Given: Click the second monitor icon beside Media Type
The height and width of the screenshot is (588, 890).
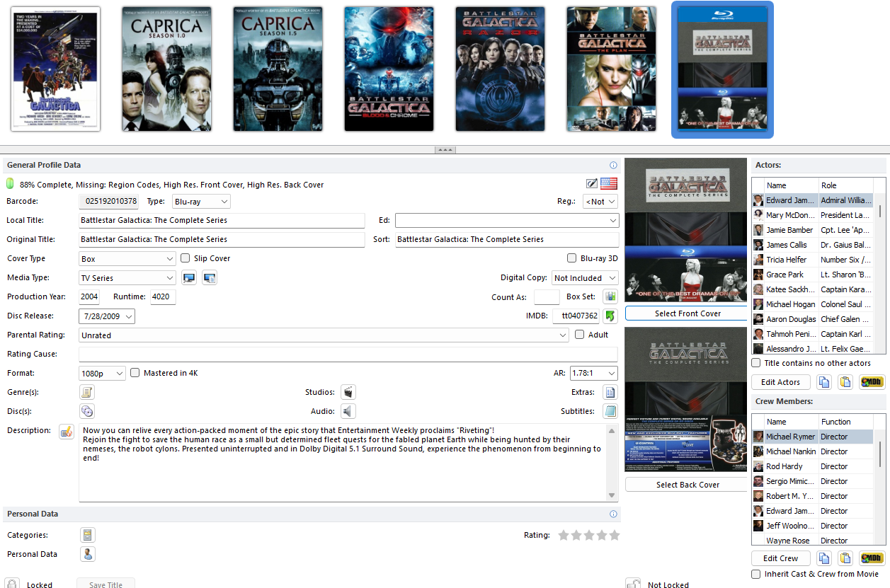Looking at the screenshot, I should pos(210,278).
